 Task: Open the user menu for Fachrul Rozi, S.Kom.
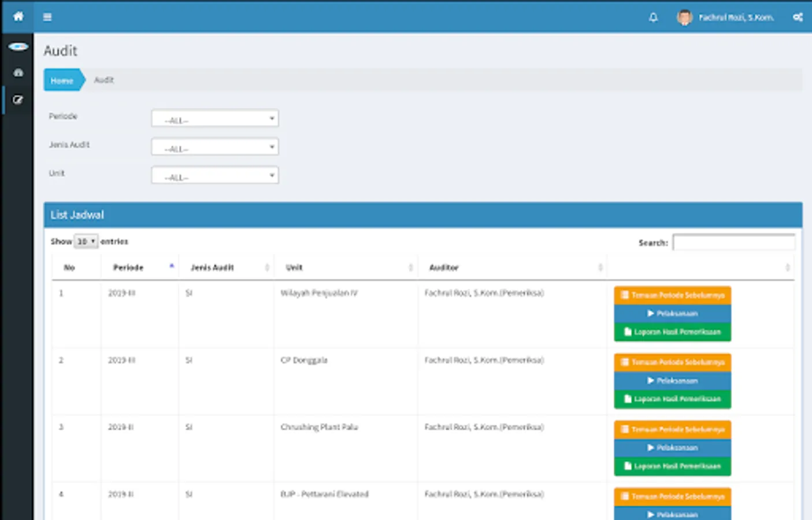[x=736, y=17]
